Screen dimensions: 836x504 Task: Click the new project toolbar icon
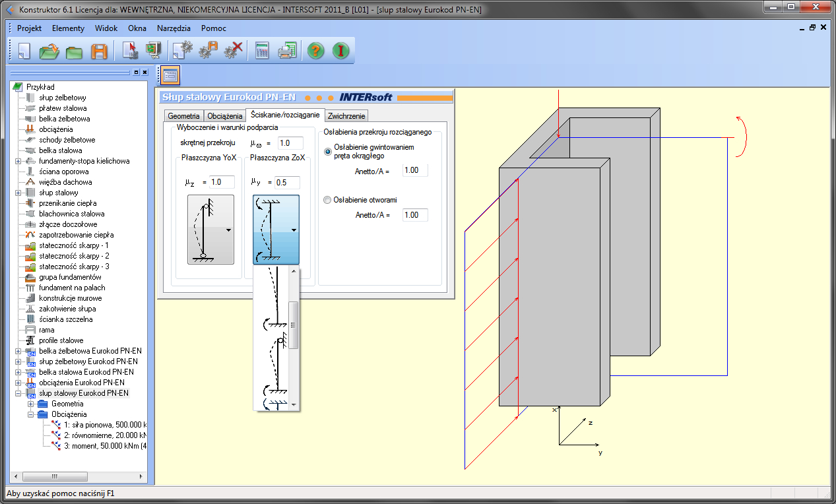pos(24,51)
